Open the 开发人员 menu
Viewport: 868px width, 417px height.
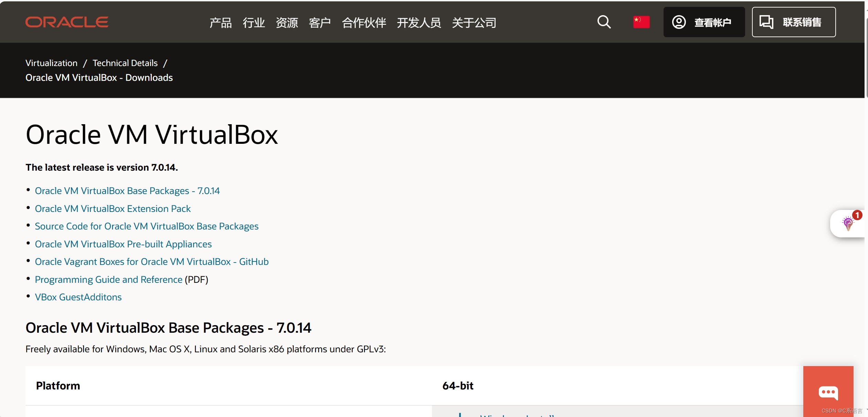(x=419, y=23)
